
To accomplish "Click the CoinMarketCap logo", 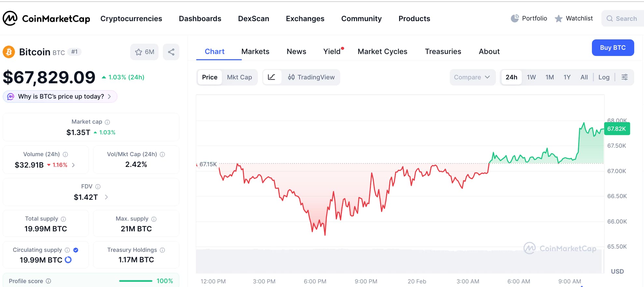I will [46, 19].
